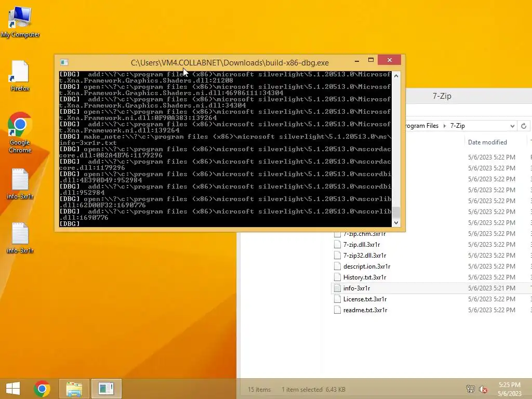Click the 7-Zip explorer window title
The width and height of the screenshot is (532, 399).
pos(442,96)
